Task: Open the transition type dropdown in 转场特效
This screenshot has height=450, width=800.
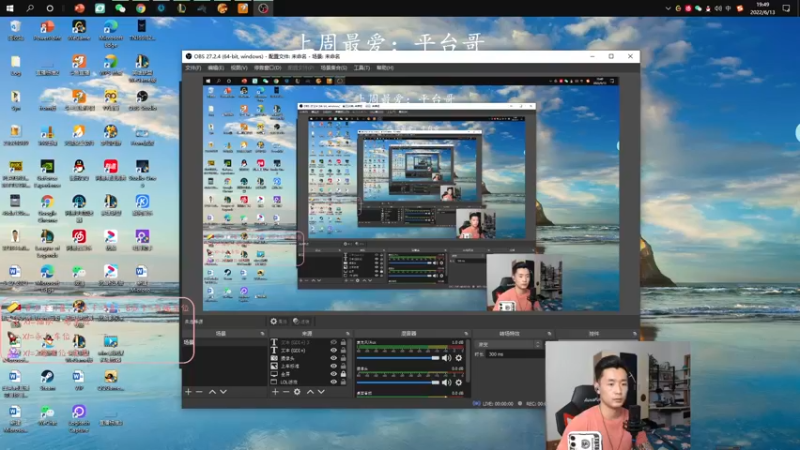Action: (508, 344)
